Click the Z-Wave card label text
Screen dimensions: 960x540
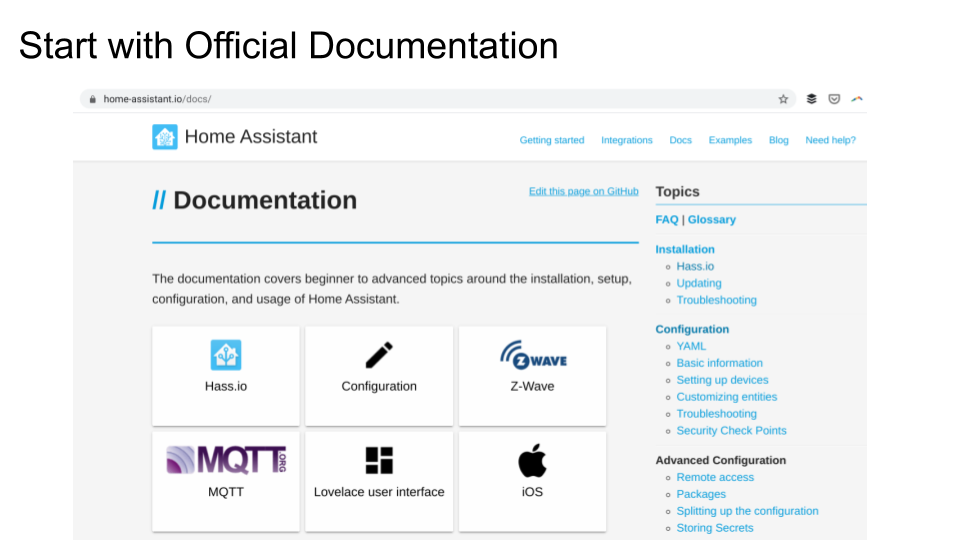coord(532,386)
